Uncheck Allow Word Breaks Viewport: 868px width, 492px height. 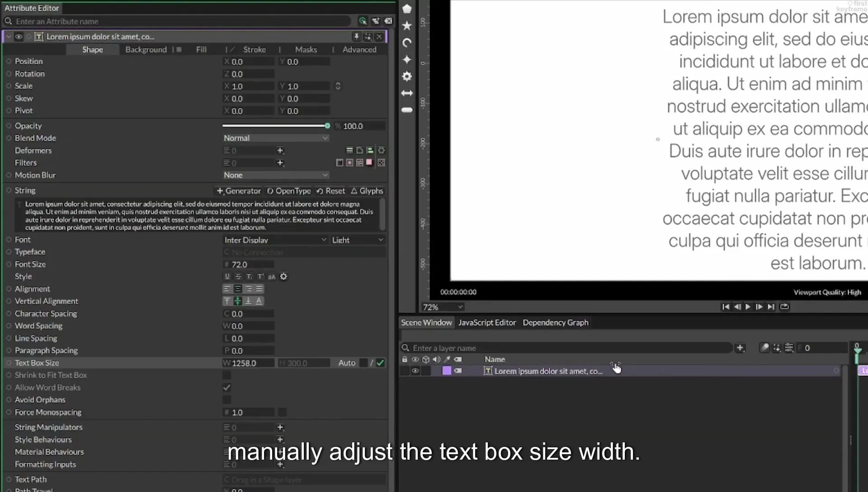226,388
